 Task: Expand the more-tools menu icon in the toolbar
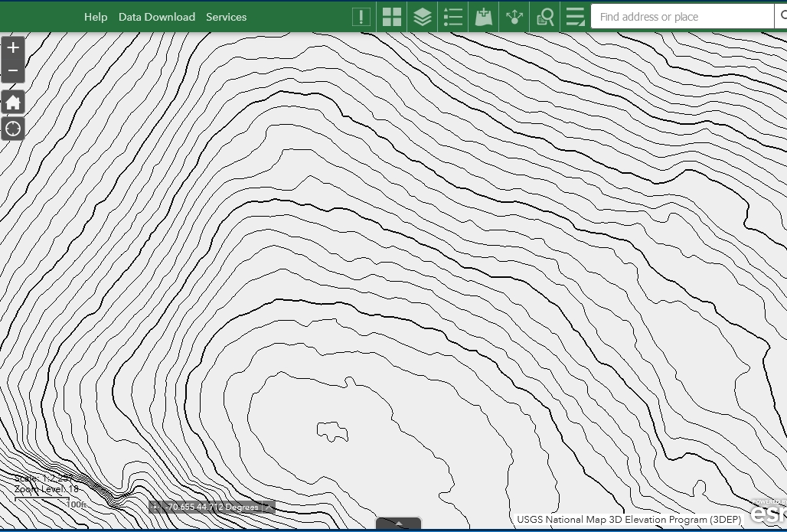click(x=575, y=17)
